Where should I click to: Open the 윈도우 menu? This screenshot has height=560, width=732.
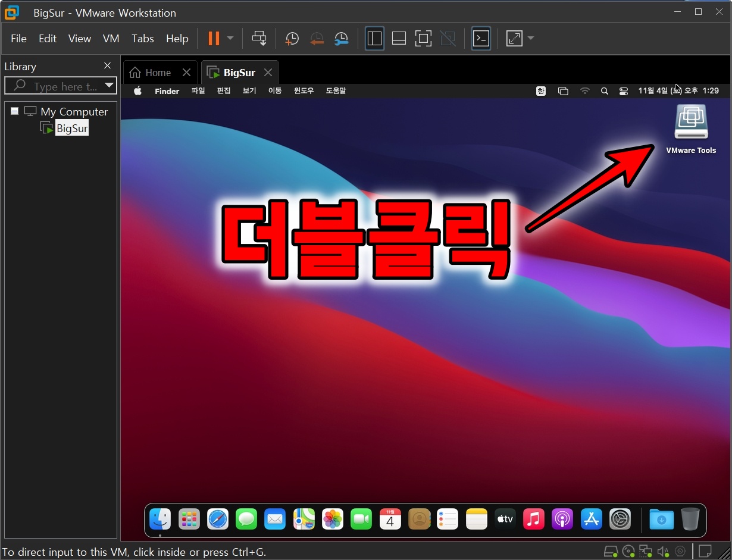pyautogui.click(x=304, y=91)
